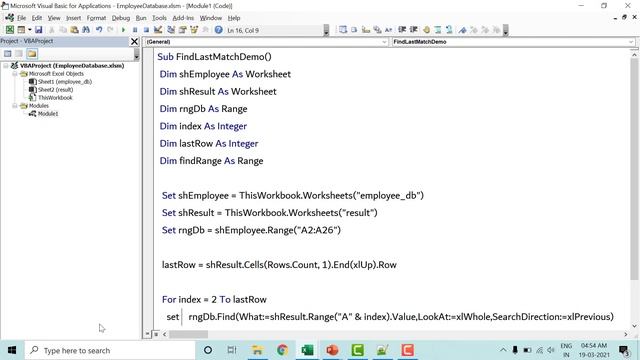Open the Add-Ins menu
The width and height of the screenshot is (640, 360).
pos(183,18)
